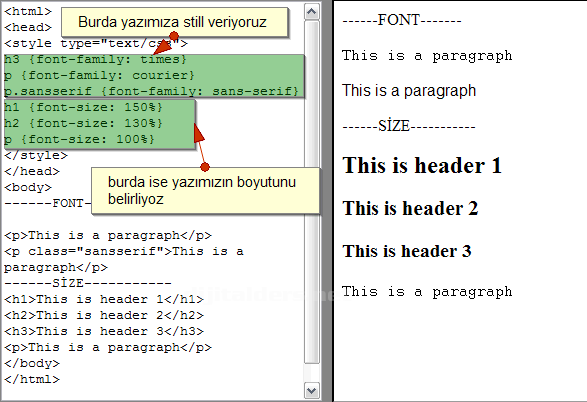Screen dimensions: 587x402
Task: Click the scrollbar up arrow in code editor
Action: coord(311,12)
